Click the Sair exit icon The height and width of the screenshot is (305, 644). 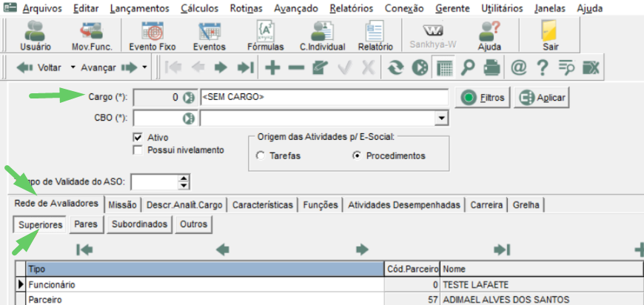(550, 36)
